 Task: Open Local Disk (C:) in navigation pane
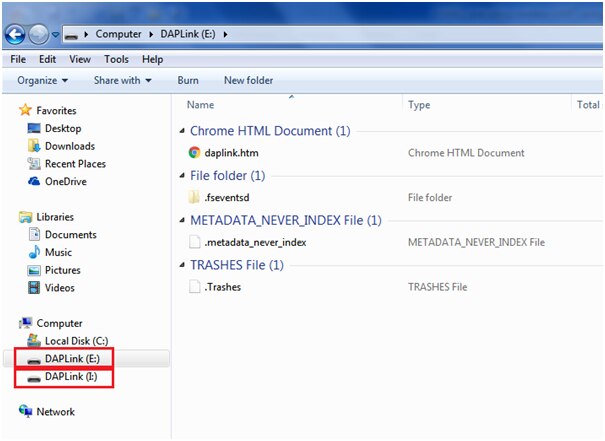pos(76,341)
